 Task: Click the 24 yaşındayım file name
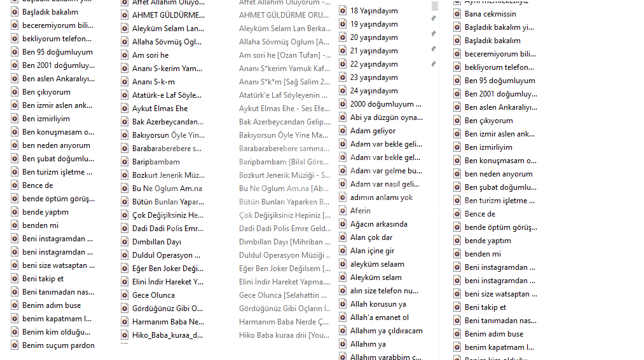tap(374, 91)
